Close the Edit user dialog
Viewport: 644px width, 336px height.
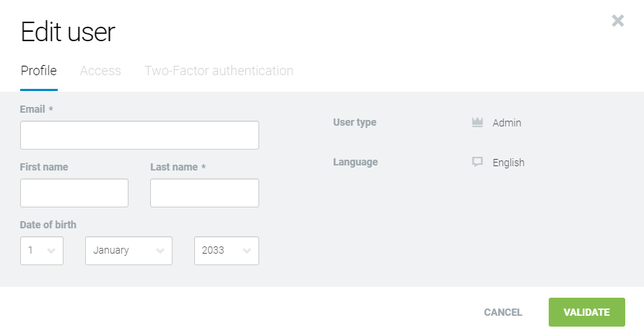pyautogui.click(x=618, y=20)
